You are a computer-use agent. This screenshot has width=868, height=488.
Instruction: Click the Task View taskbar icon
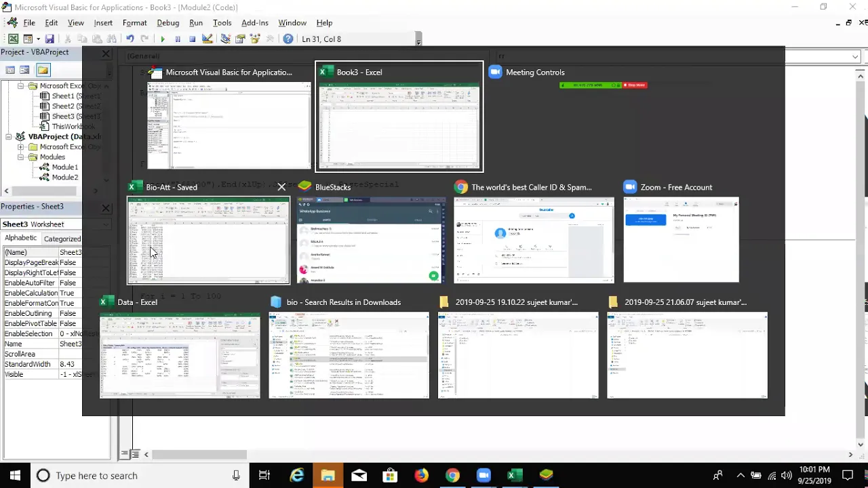pos(264,475)
